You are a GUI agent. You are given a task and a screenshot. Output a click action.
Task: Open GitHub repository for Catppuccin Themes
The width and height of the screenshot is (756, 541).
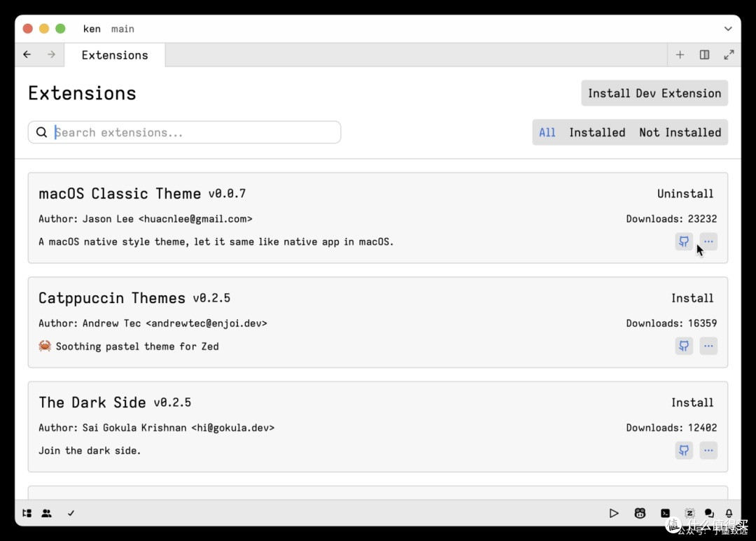(x=684, y=346)
